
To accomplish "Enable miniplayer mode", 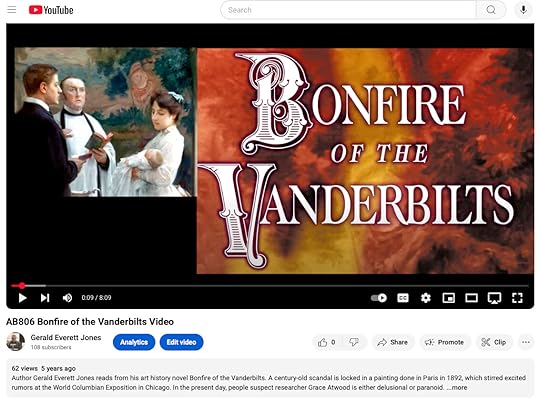I will (448, 298).
